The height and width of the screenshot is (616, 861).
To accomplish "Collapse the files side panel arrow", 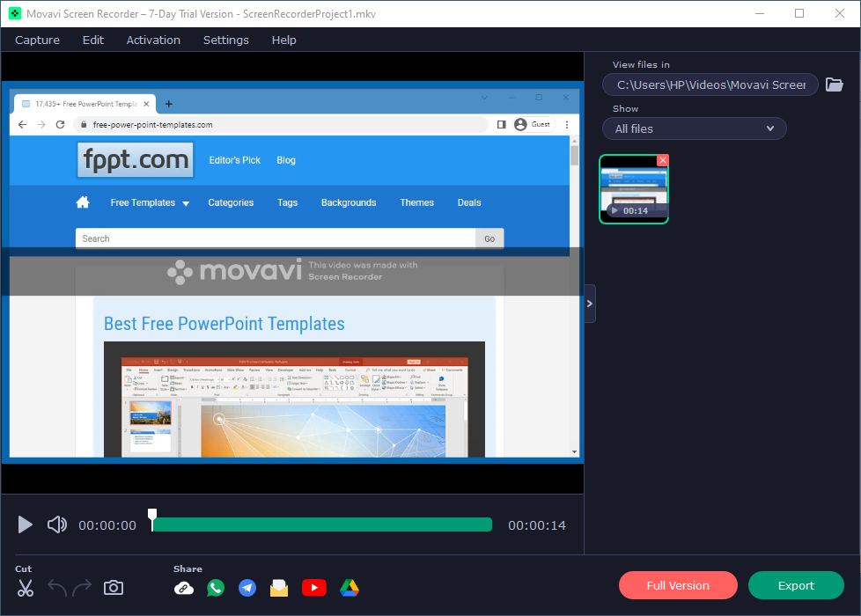I will click(x=590, y=304).
